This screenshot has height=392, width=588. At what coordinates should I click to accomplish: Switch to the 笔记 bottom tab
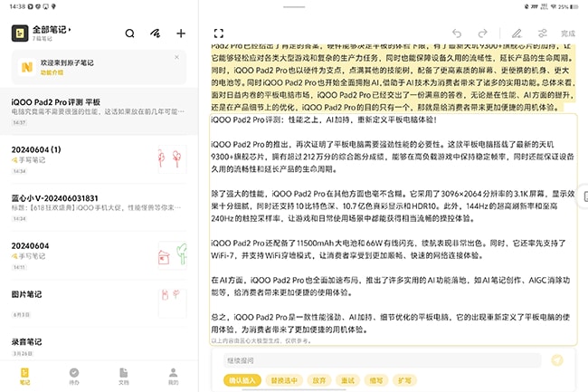pyautogui.click(x=24, y=377)
